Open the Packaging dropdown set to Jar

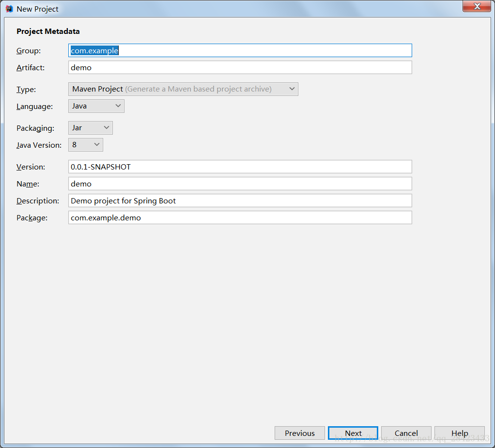[x=90, y=128]
